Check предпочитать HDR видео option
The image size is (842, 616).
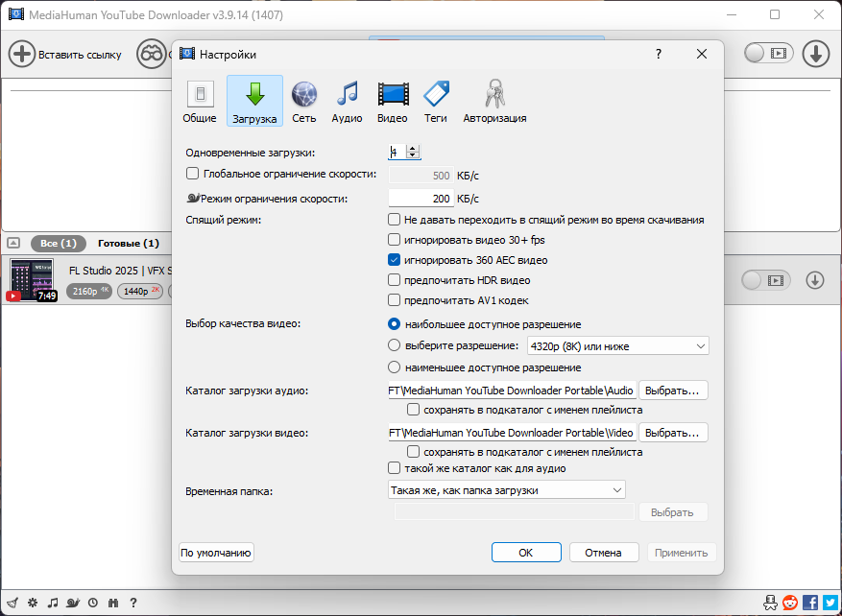pos(395,280)
